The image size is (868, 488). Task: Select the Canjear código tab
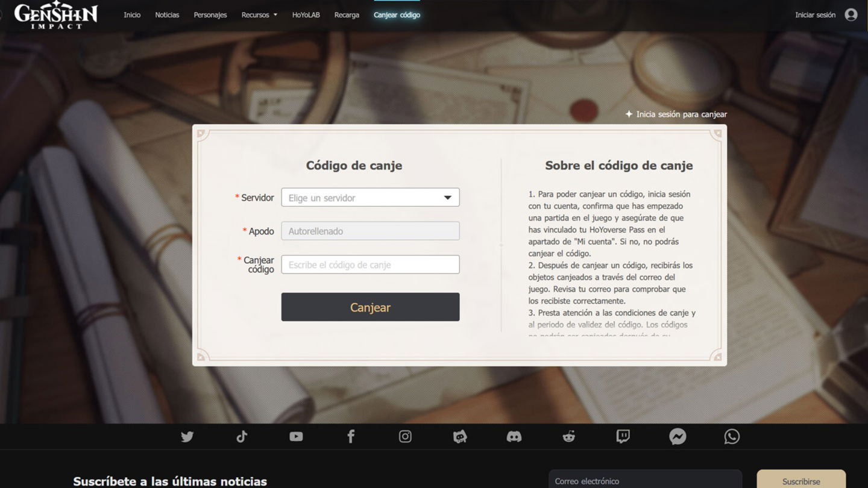[x=397, y=15]
